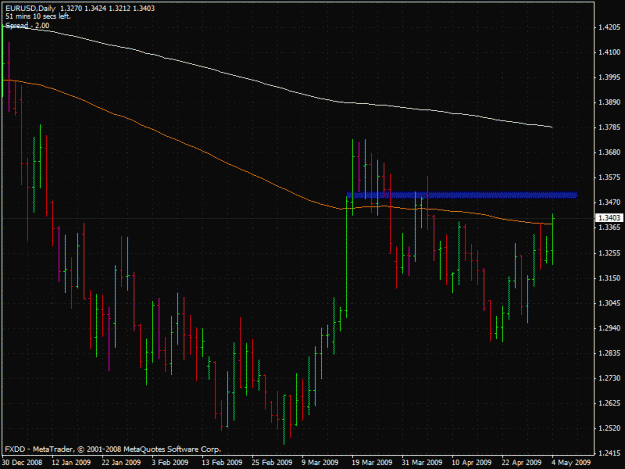
Task: Click the 1.3890 price scale label
Action: 609,102
